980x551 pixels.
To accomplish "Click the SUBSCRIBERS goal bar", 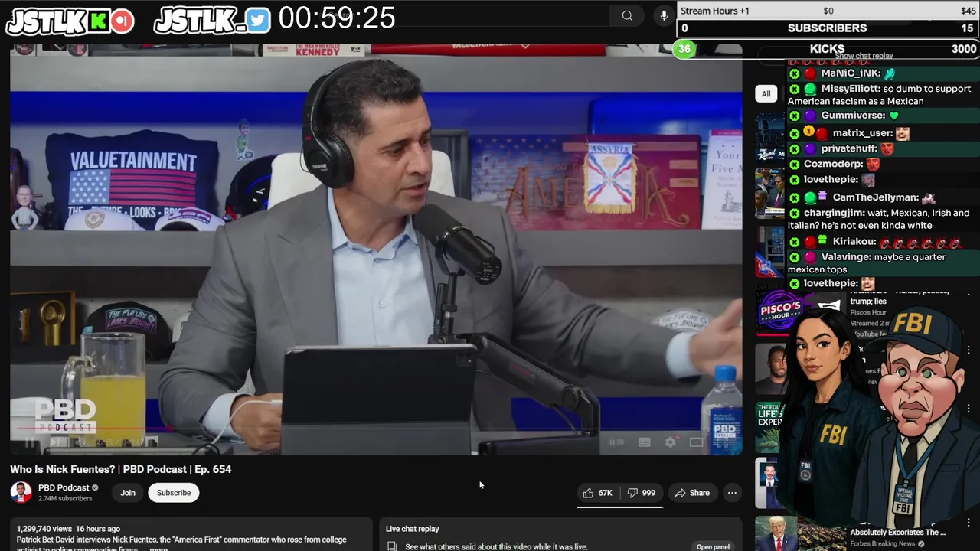I will tap(828, 28).
